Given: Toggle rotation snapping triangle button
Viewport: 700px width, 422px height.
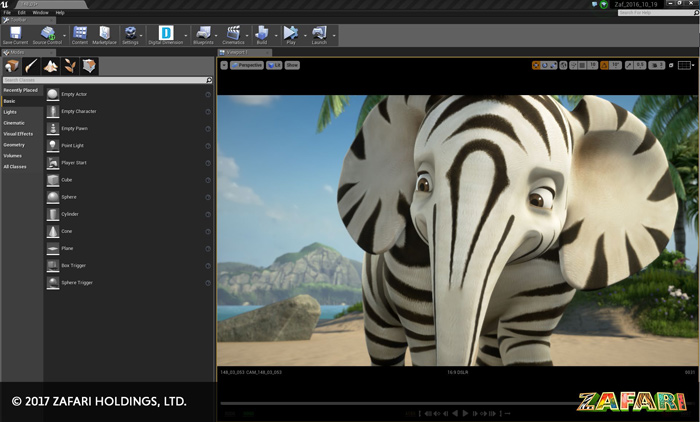Looking at the screenshot, I should (x=604, y=65).
